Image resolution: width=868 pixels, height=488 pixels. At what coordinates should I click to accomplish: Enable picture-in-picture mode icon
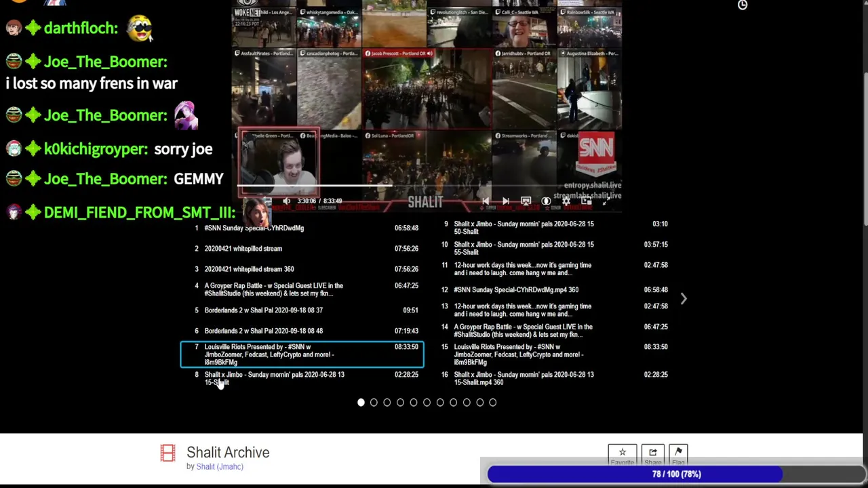point(587,201)
